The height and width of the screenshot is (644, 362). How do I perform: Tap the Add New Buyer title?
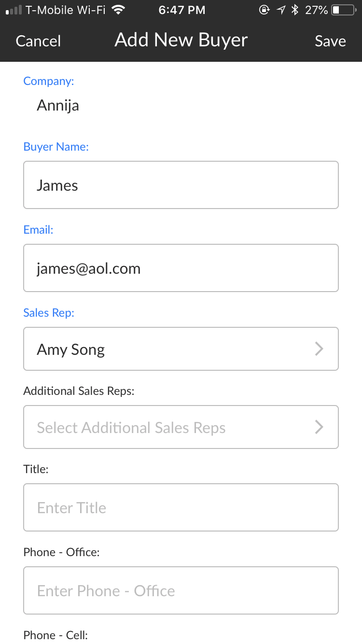pyautogui.click(x=181, y=40)
